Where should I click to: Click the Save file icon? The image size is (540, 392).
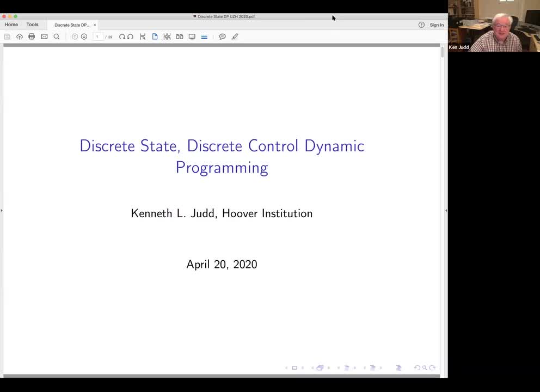click(7, 36)
